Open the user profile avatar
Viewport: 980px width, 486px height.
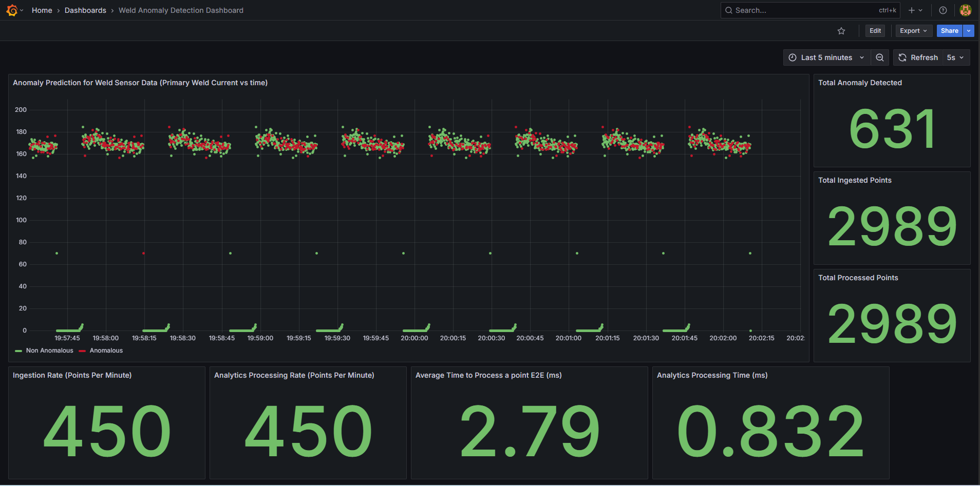[x=966, y=10]
